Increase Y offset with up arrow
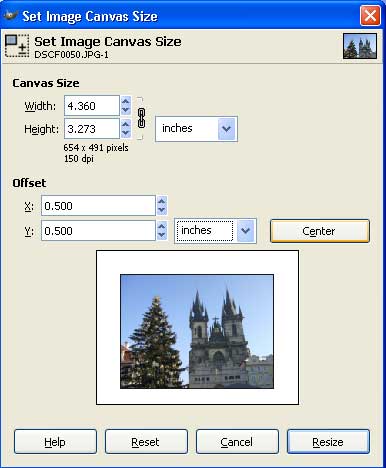 click(x=162, y=226)
